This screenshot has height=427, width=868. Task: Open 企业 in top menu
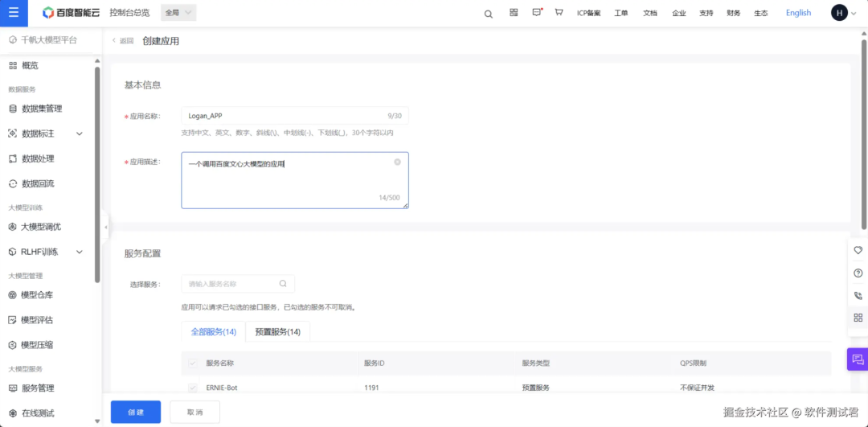tap(678, 14)
